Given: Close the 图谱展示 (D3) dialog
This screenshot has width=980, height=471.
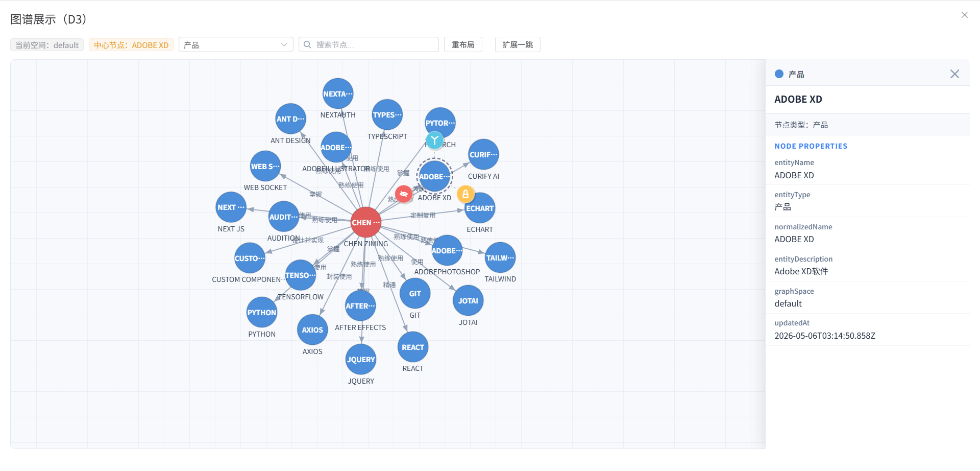Looking at the screenshot, I should 965,15.
